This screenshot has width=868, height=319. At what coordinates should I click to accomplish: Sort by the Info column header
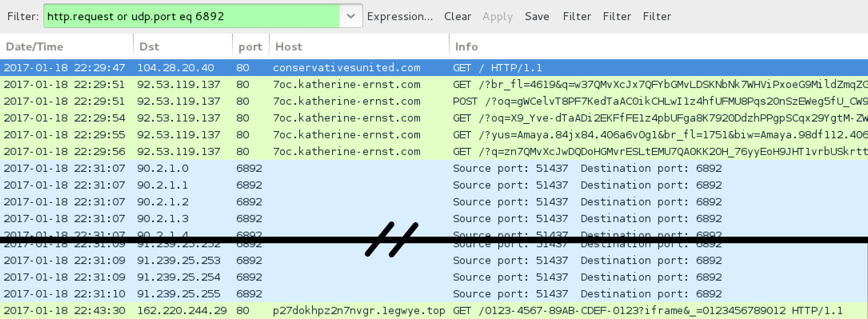658,46
